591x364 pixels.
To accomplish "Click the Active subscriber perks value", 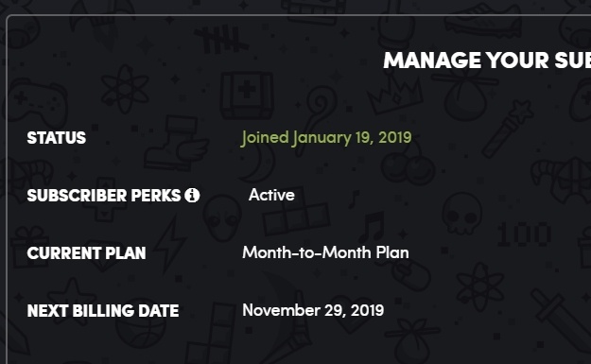I will point(271,195).
